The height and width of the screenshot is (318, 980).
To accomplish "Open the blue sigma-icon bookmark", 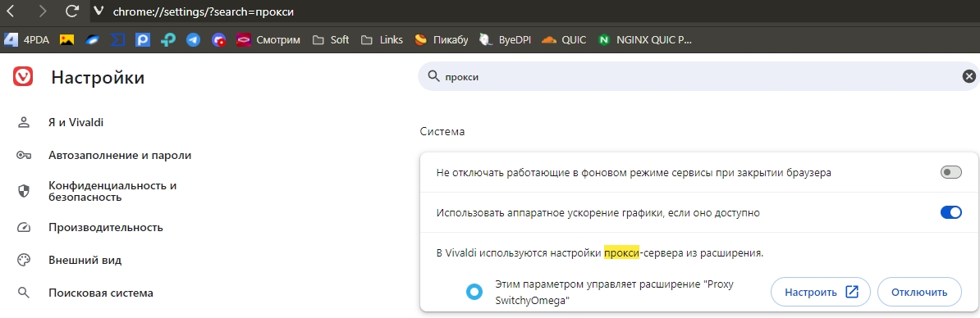I will 117,40.
